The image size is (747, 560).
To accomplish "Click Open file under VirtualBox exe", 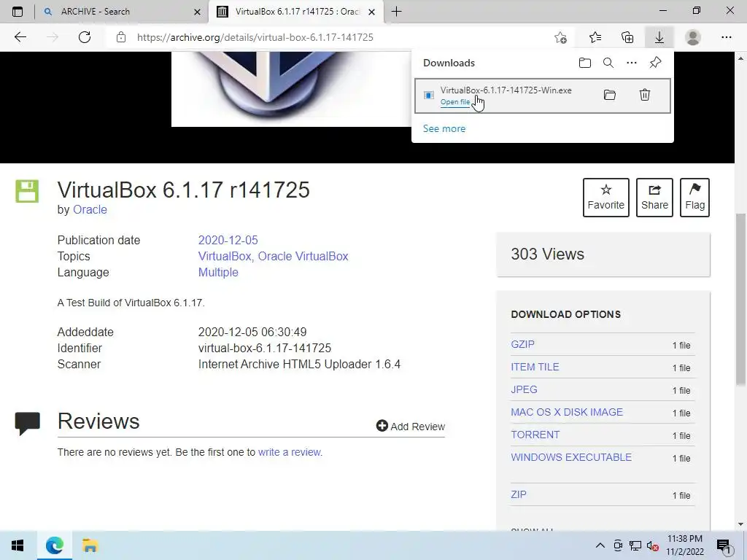I will [x=455, y=102].
